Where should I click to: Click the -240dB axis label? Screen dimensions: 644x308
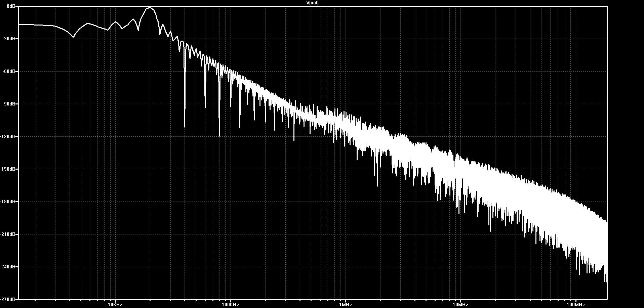point(9,267)
